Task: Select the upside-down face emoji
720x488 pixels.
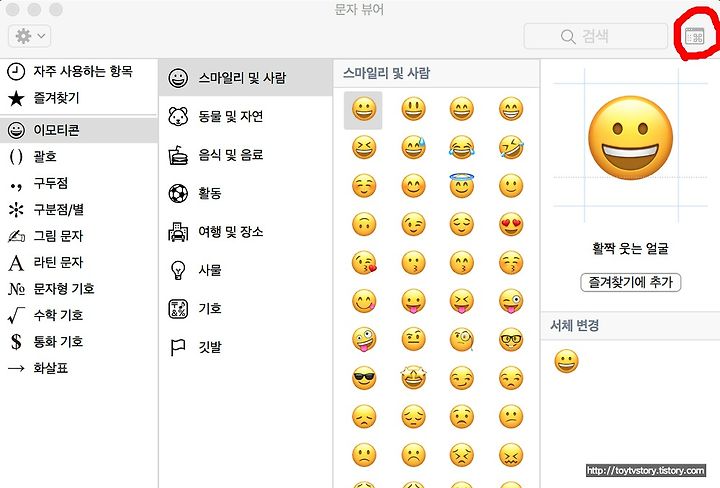Action: tap(364, 224)
